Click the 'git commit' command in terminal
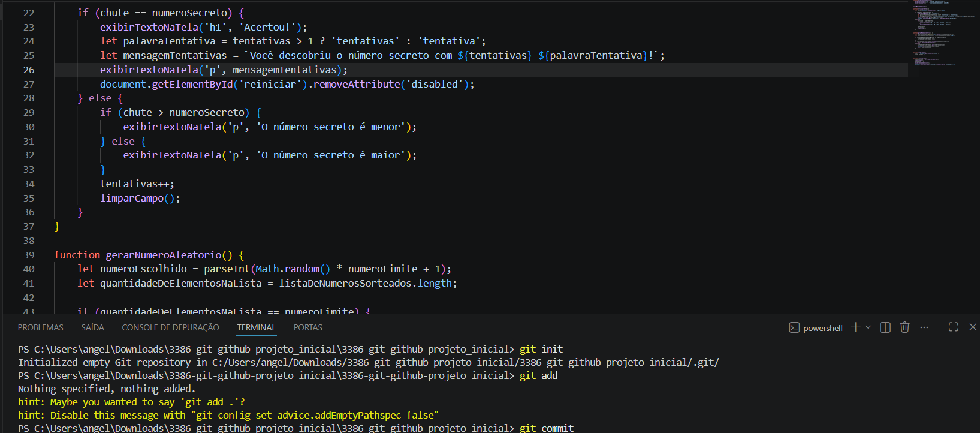 (x=547, y=428)
